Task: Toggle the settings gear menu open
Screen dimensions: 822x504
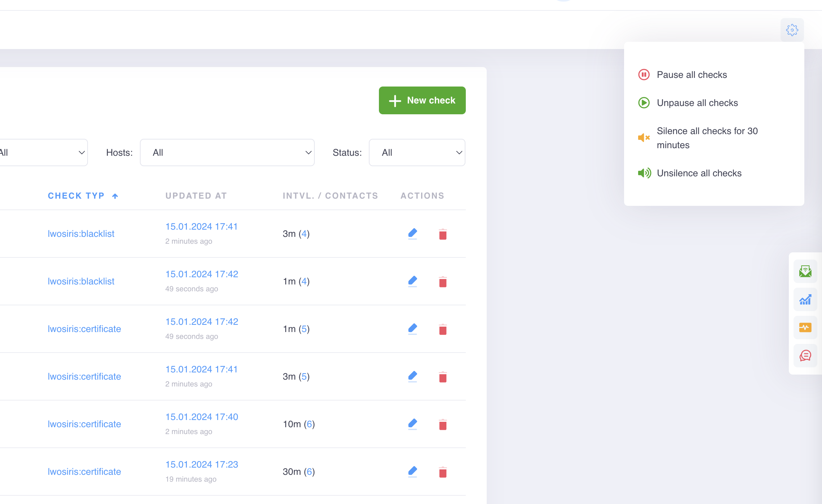Action: [x=792, y=29]
